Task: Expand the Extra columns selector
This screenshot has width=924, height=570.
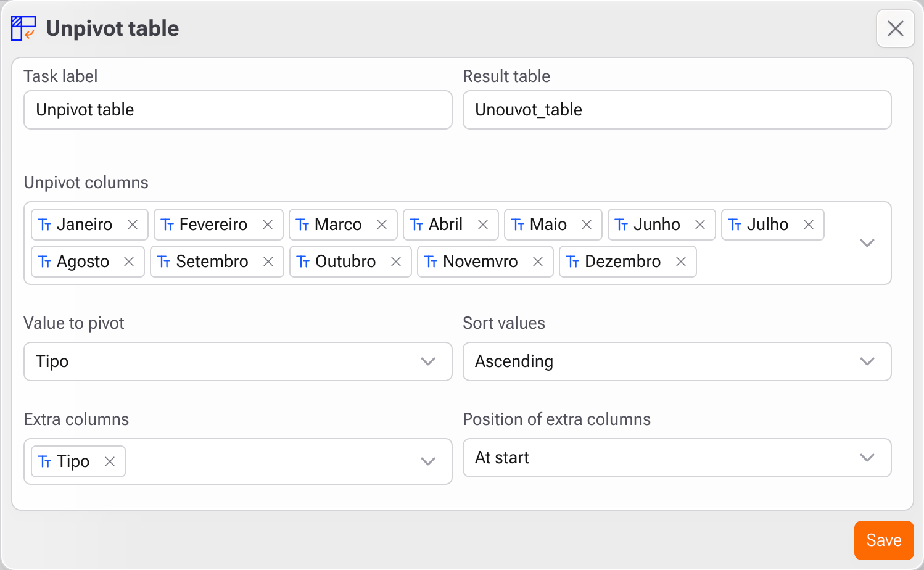Action: (428, 461)
